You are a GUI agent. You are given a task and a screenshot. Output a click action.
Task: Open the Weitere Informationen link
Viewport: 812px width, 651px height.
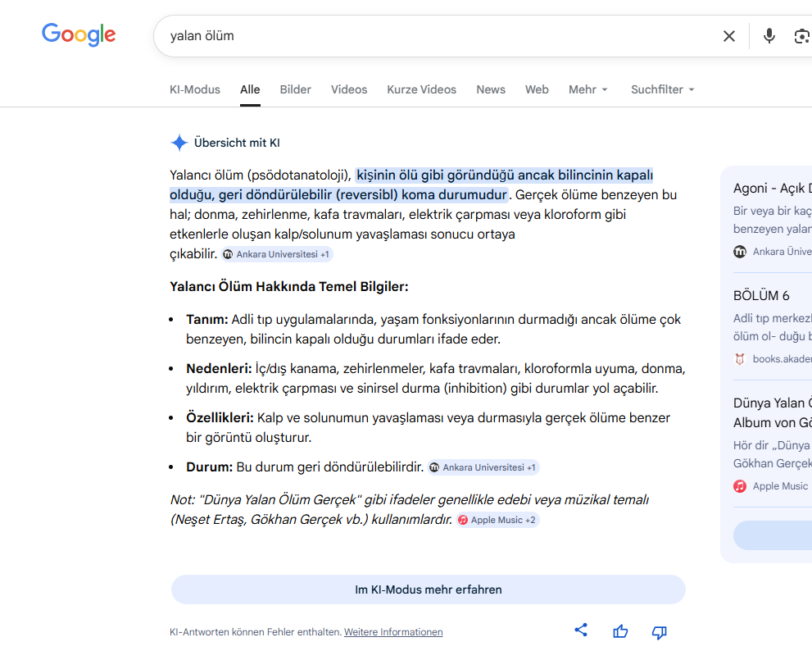393,632
